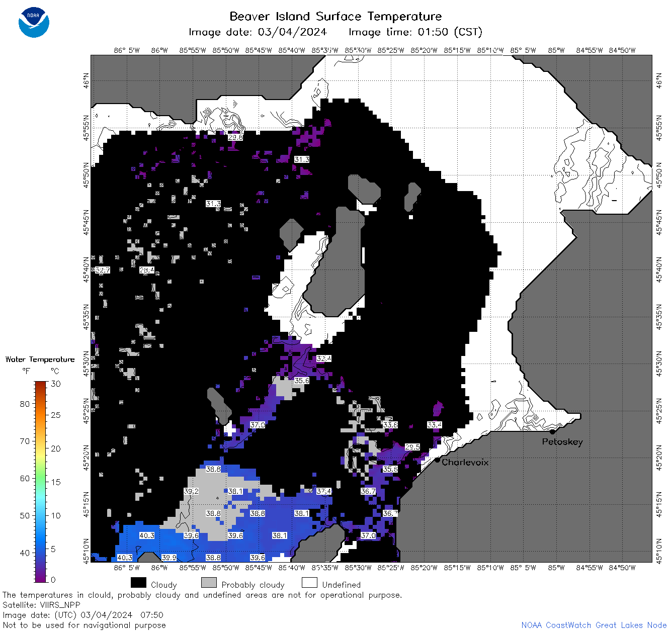This screenshot has width=672, height=633.
Task: Click the Image date 03/04/2024 header text
Action: point(258,32)
